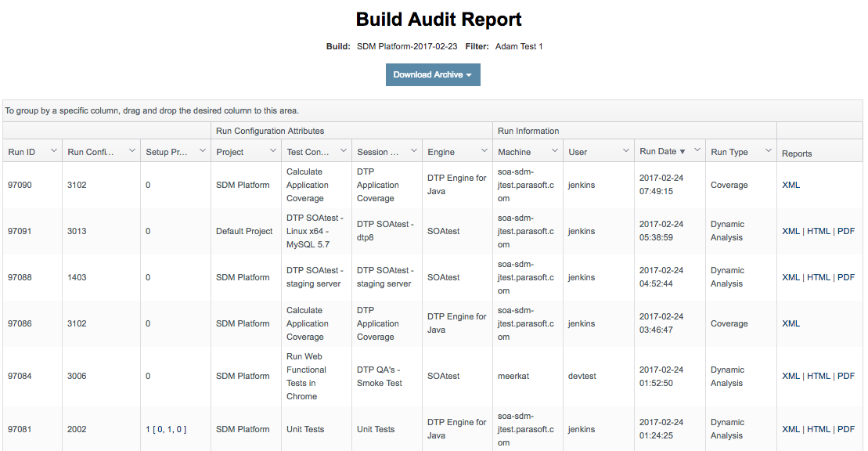Screen dimensions: 868x451
Task: Open Setup Problems column menu chevron
Action: pos(203,150)
